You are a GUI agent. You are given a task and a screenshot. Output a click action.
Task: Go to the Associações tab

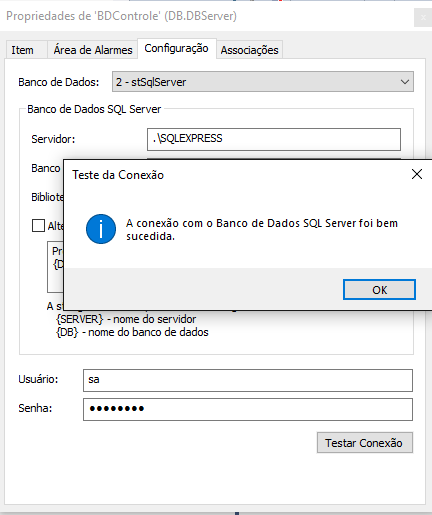click(249, 50)
